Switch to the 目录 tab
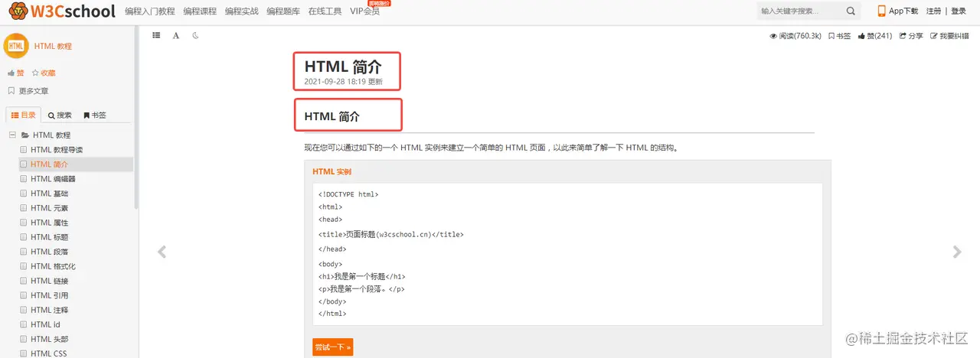The width and height of the screenshot is (980, 358). pyautogui.click(x=23, y=115)
